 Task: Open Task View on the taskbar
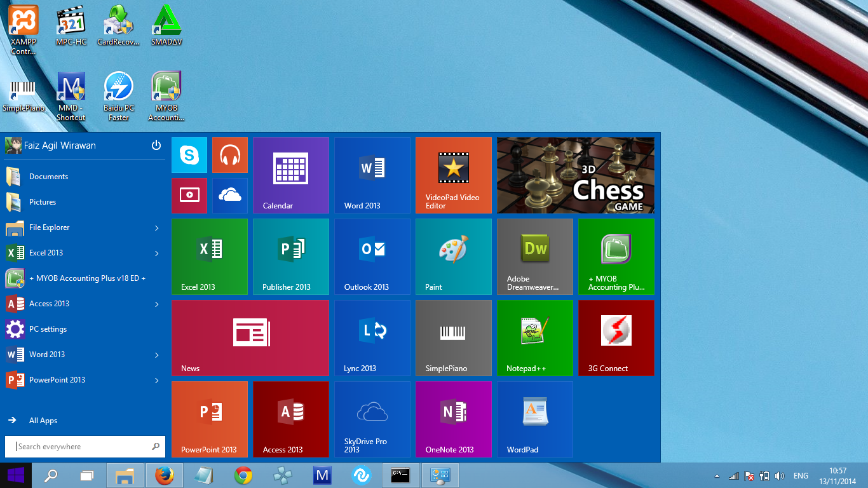pyautogui.click(x=86, y=475)
